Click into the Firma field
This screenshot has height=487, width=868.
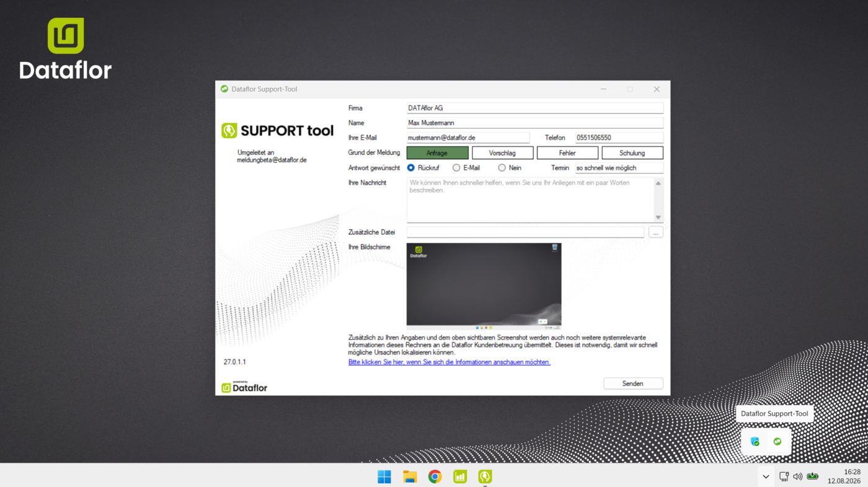535,108
